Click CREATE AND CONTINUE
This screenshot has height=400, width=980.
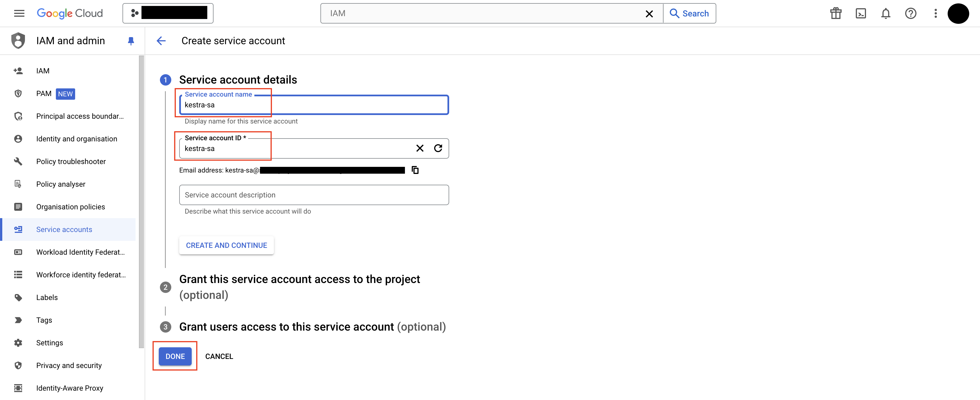point(226,245)
